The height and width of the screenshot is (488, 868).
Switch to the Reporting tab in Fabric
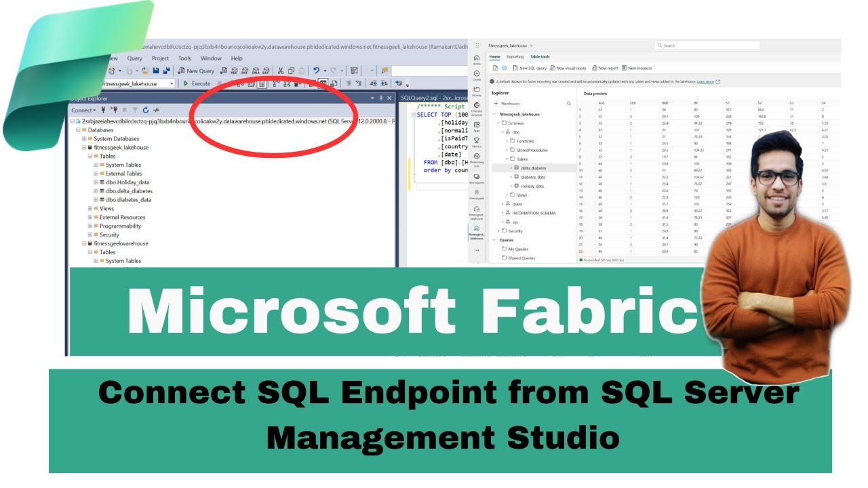[515, 57]
